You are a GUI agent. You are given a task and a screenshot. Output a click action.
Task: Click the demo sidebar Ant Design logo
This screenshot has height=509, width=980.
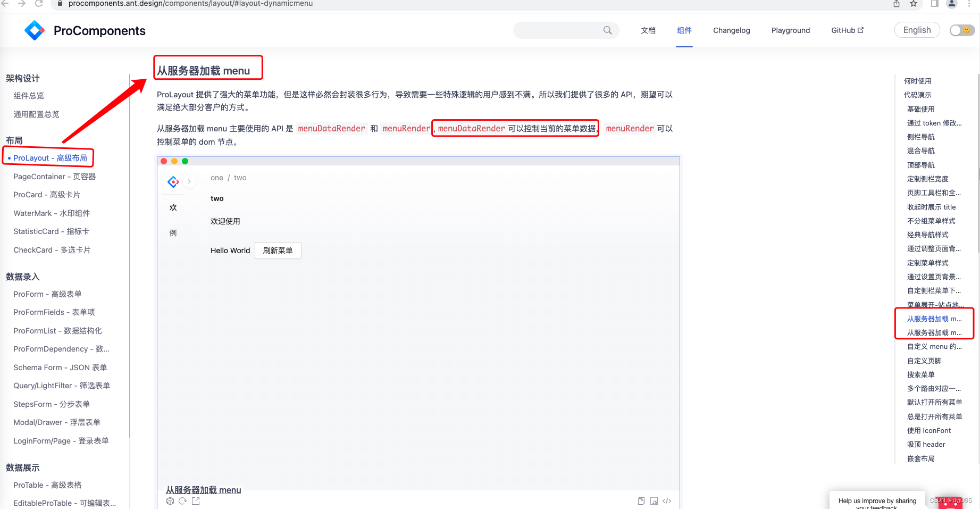pos(173,182)
